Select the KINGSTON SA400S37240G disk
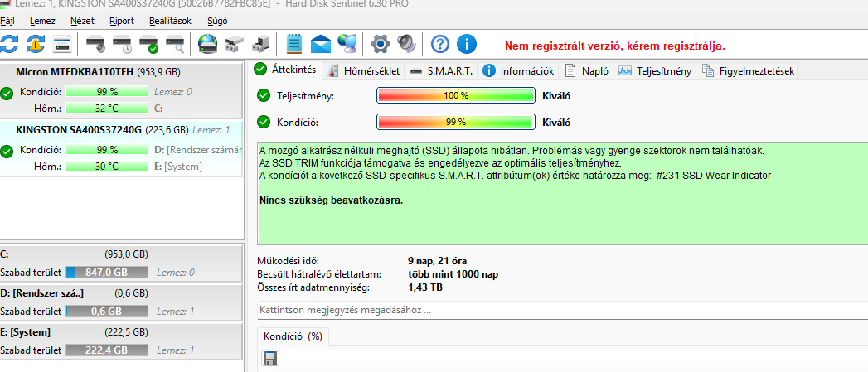Viewport: 868px width, 372px height. (x=121, y=147)
